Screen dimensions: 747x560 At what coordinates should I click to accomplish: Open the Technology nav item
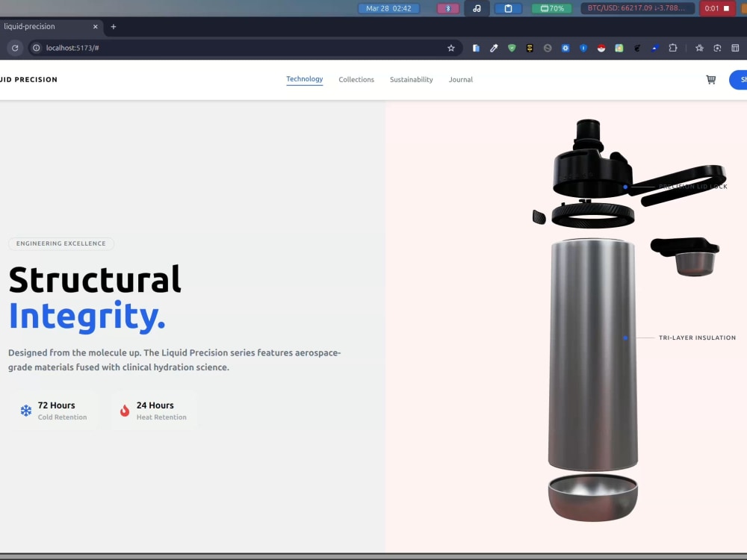pyautogui.click(x=305, y=79)
